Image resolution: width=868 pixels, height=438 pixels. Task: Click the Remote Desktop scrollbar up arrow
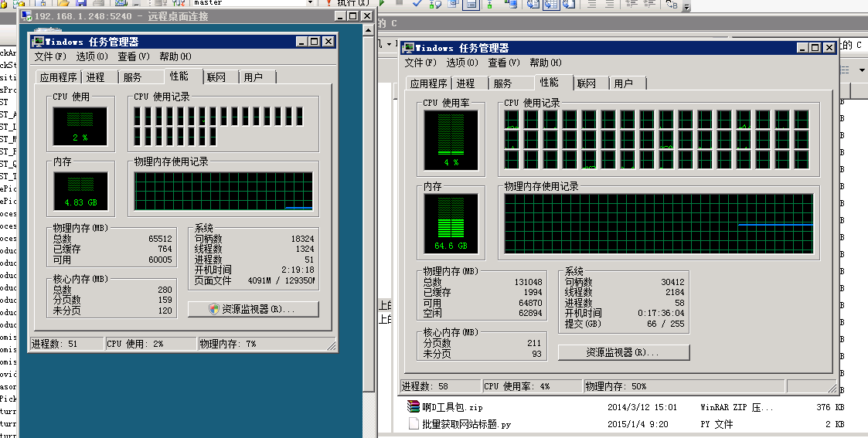(x=369, y=30)
